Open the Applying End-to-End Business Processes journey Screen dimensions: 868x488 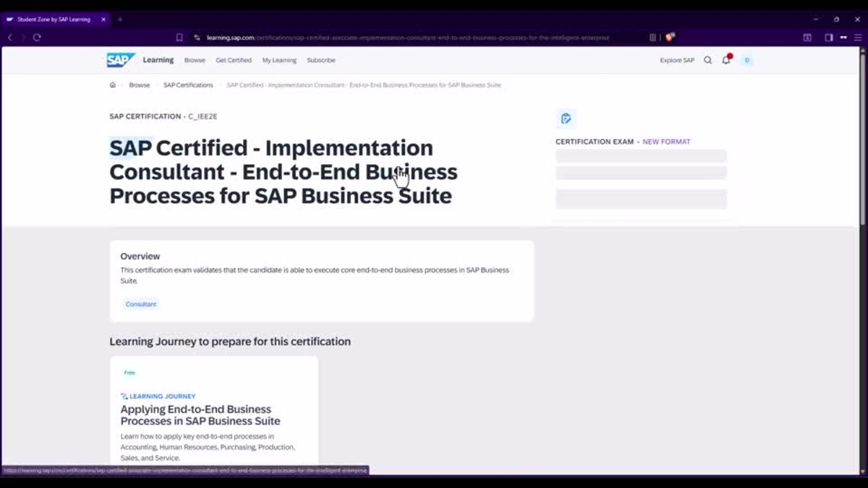coord(200,415)
